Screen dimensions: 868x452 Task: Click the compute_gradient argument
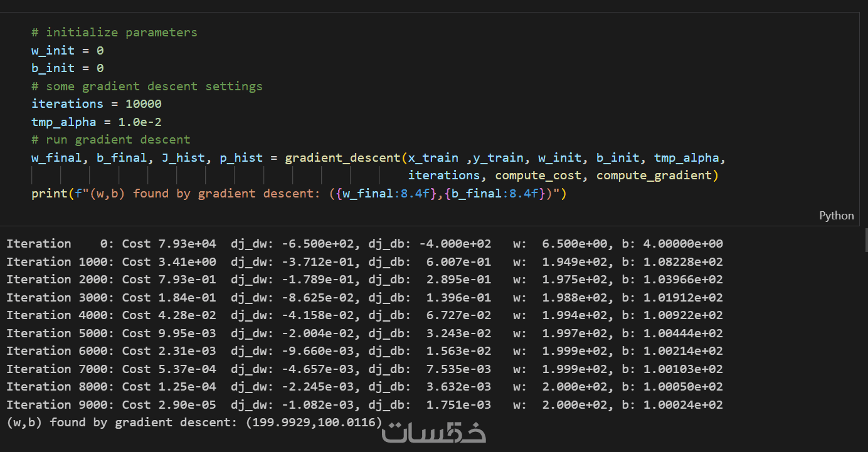[x=654, y=176]
